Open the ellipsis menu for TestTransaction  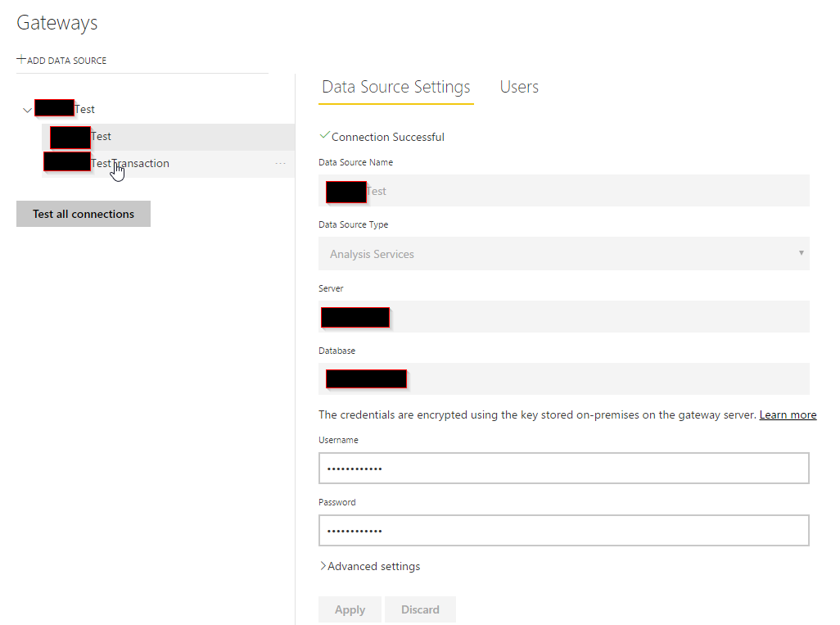click(x=280, y=164)
